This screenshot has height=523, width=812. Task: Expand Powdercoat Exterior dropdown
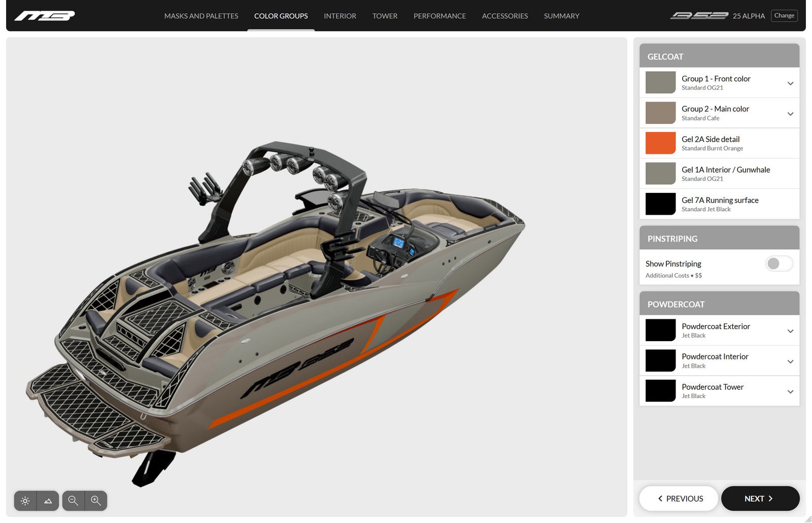pos(790,331)
